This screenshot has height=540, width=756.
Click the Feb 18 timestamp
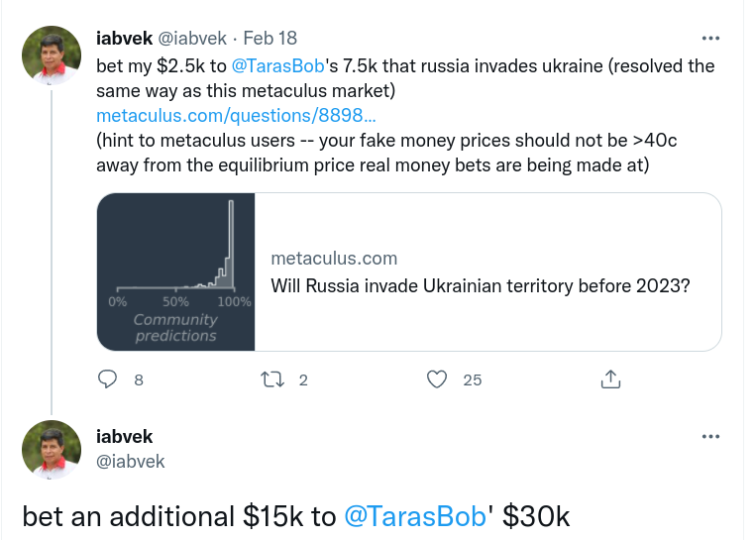click(270, 38)
